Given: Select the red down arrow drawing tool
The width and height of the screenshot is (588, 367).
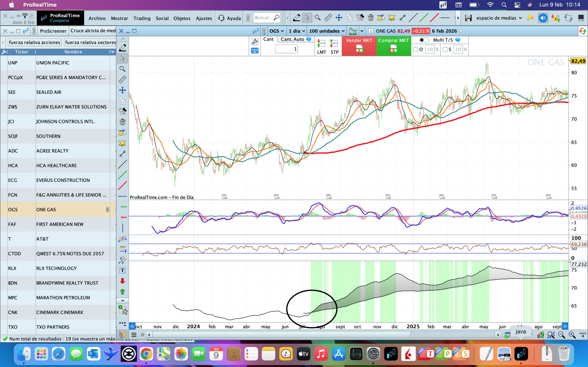Looking at the screenshot, I should 122,281.
